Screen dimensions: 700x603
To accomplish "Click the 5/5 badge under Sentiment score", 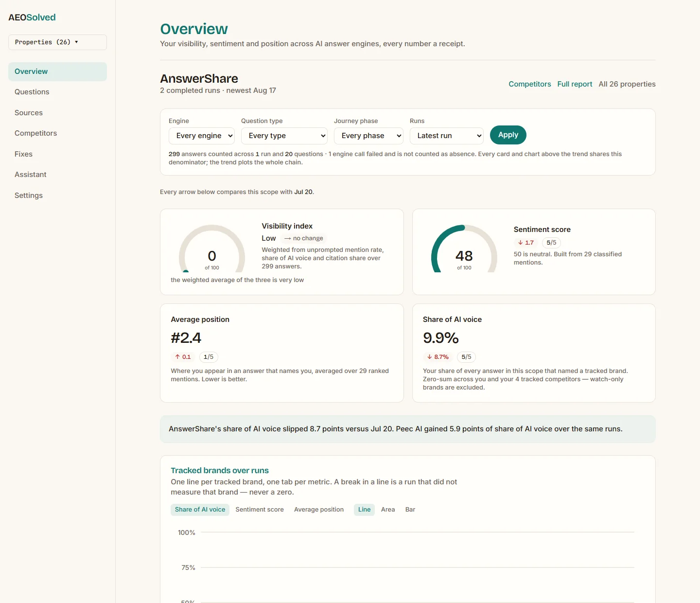I will click(x=551, y=243).
